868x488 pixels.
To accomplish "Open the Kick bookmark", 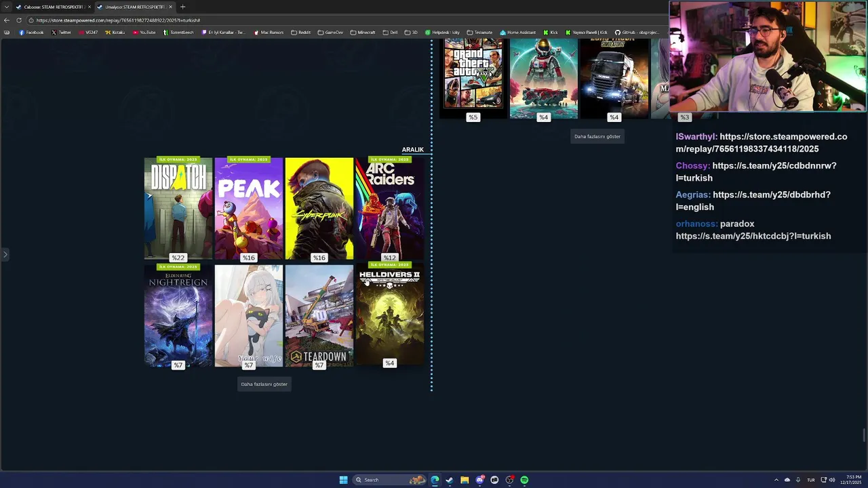I will [551, 33].
